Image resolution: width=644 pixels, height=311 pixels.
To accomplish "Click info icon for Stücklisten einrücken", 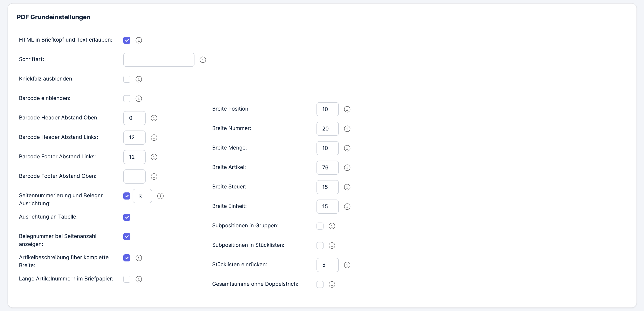I will [347, 265].
